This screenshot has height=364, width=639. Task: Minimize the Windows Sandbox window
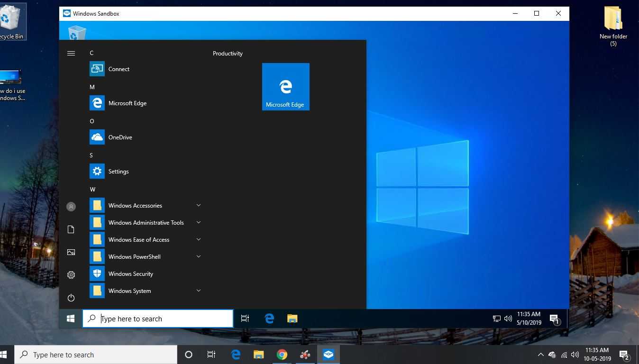[515, 13]
